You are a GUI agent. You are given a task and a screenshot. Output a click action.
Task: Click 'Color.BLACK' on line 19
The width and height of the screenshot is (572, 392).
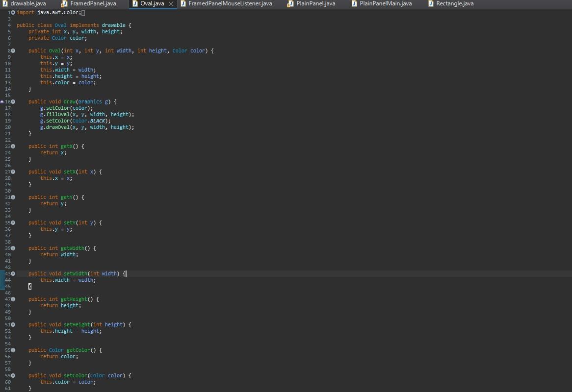[x=89, y=121]
